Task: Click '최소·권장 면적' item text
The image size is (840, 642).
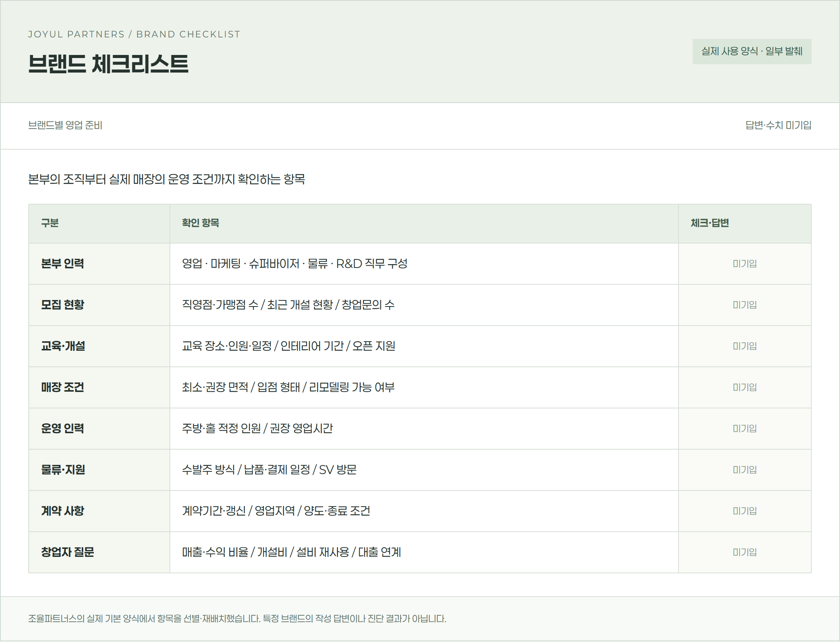Action: [215, 387]
